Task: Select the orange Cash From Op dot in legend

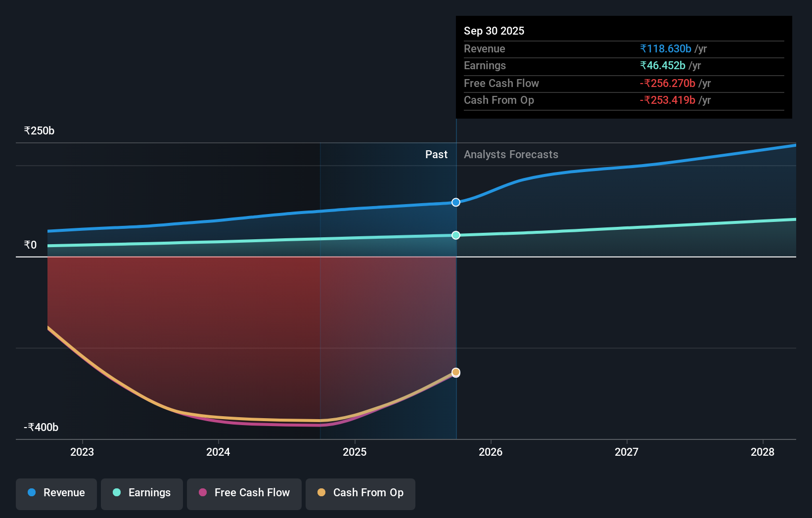Action: point(322,492)
